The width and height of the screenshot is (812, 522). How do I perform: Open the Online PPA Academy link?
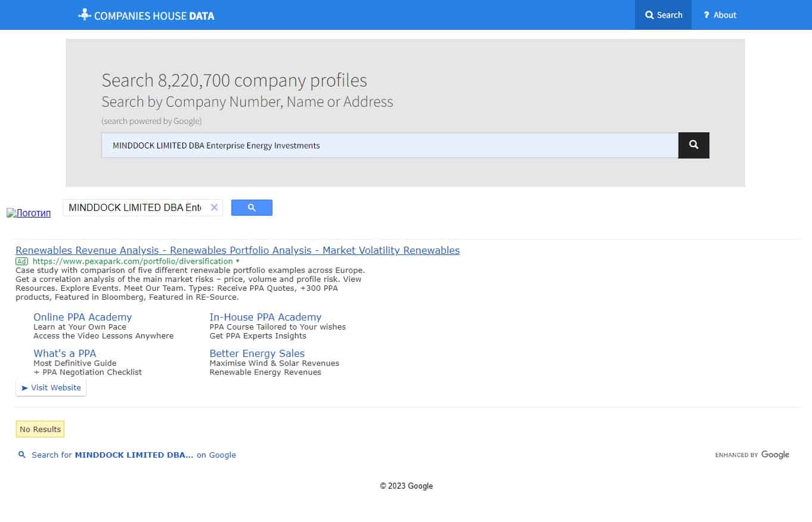[x=82, y=317]
